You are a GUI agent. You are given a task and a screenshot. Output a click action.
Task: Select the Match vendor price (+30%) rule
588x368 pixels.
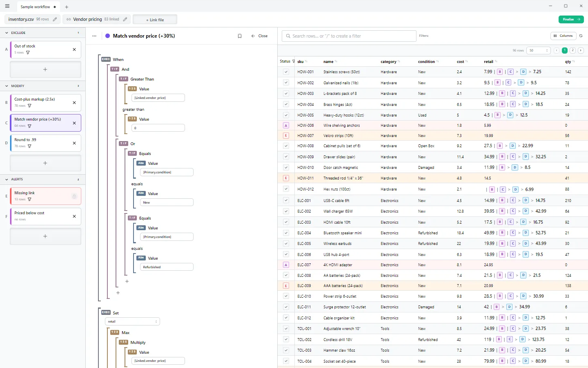[x=46, y=123]
